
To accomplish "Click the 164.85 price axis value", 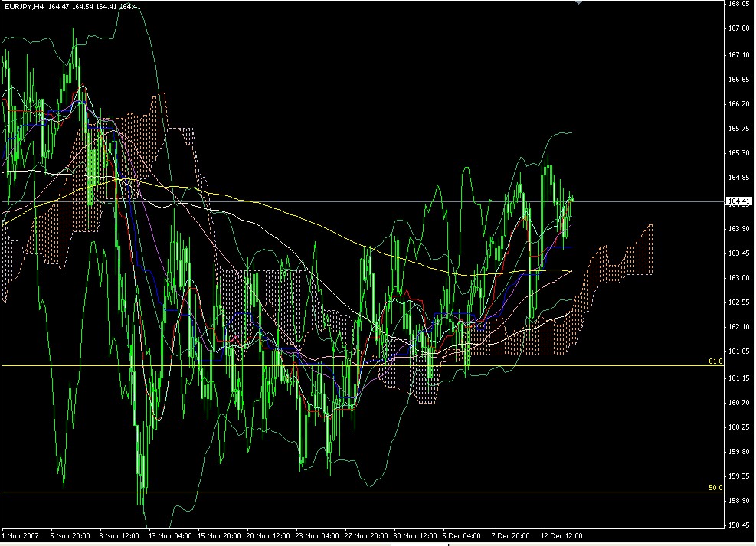I will click(738, 178).
